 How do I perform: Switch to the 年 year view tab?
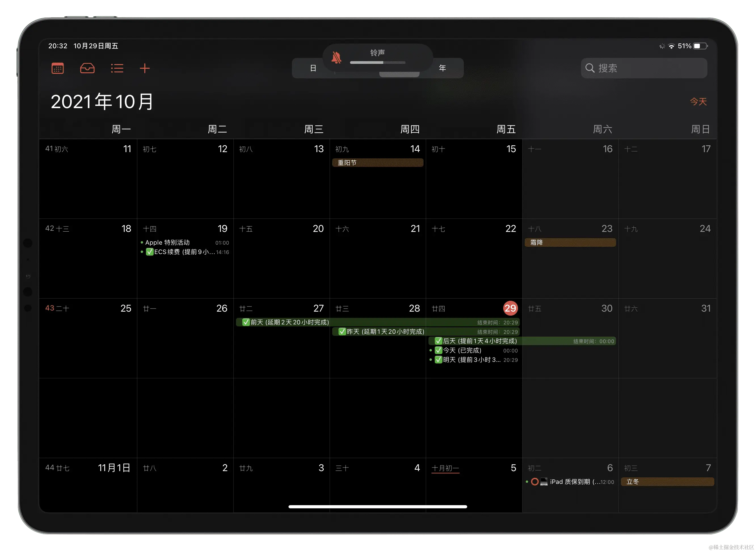[442, 68]
